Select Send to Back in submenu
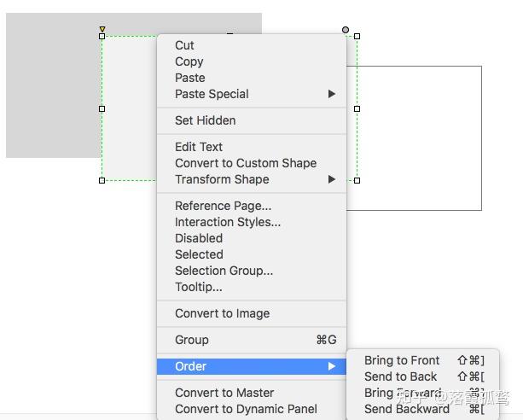Viewport: 523px width, 420px height. [400, 376]
